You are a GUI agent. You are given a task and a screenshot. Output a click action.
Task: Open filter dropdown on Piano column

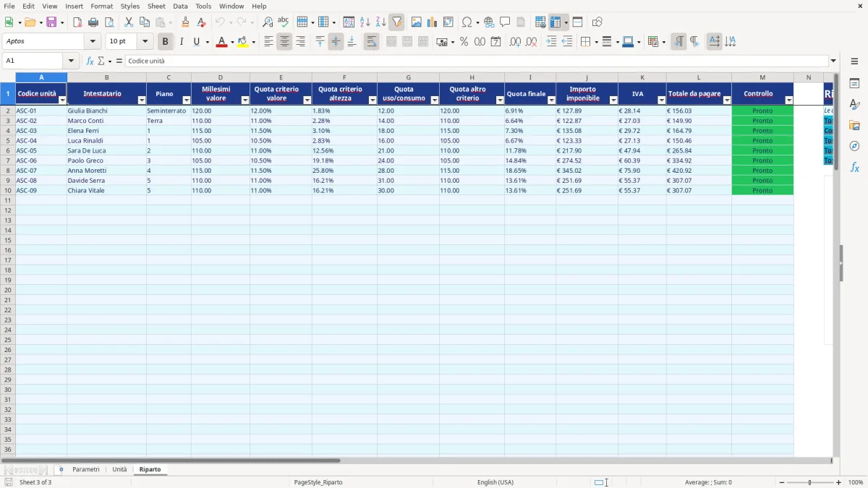[x=187, y=100]
